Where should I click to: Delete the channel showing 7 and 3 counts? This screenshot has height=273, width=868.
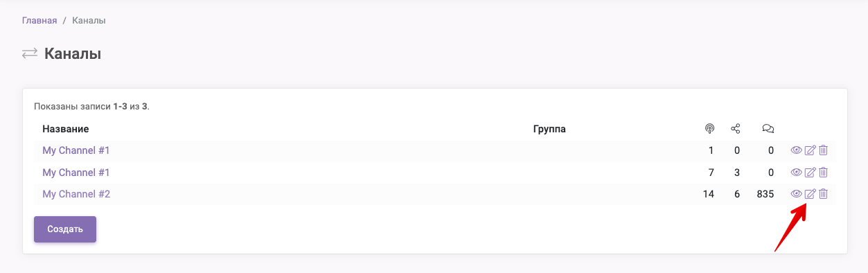[x=823, y=173]
